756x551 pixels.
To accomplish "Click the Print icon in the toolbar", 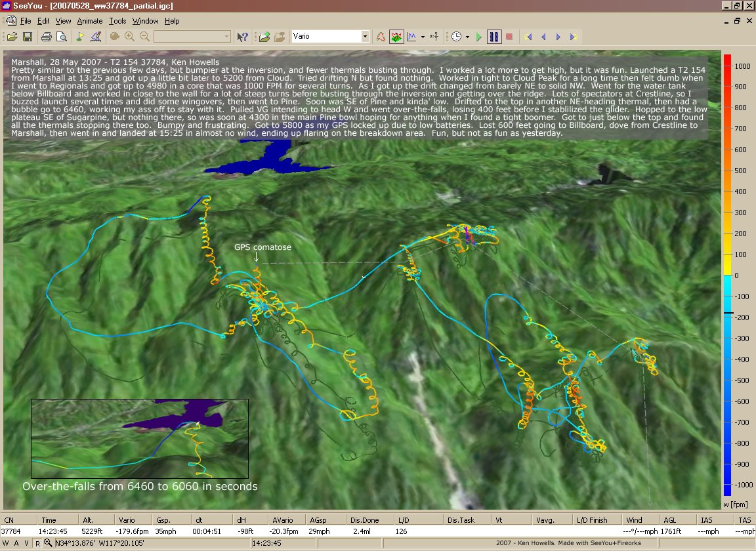I will [x=46, y=37].
